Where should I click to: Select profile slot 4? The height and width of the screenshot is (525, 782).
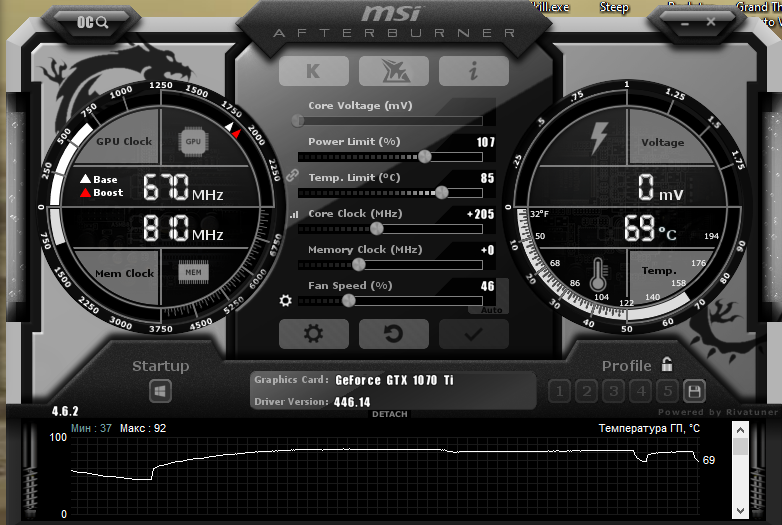[x=641, y=391]
